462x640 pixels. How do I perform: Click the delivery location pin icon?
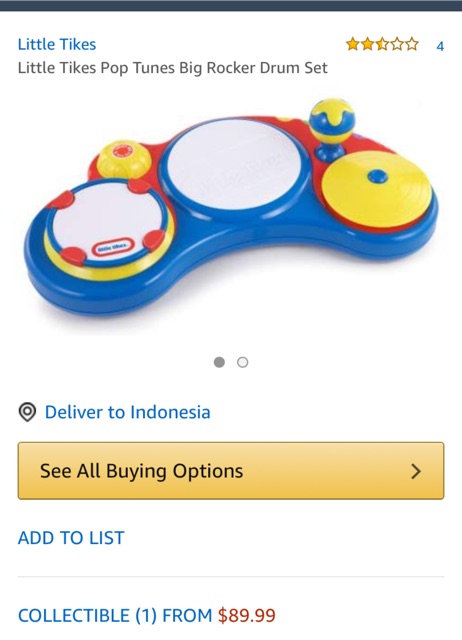coord(27,412)
